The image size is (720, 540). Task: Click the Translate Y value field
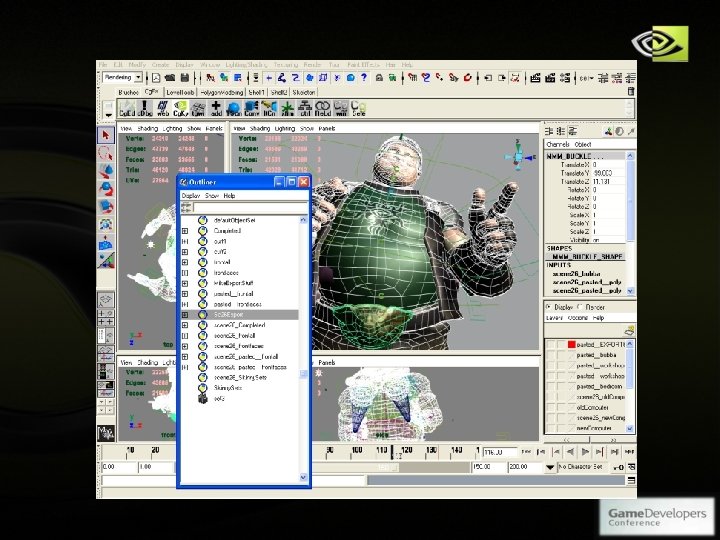pyautogui.click(x=608, y=173)
